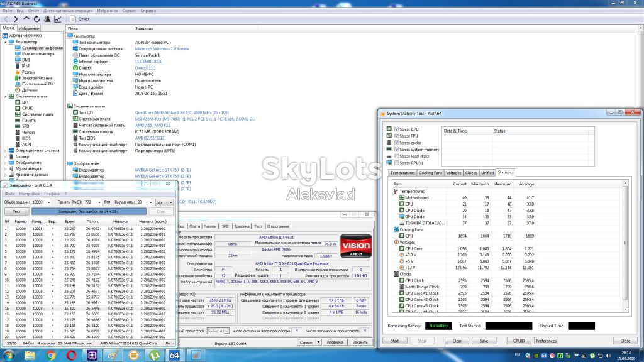
Task: Select the DMI tree item
Action: pyautogui.click(x=26, y=60)
